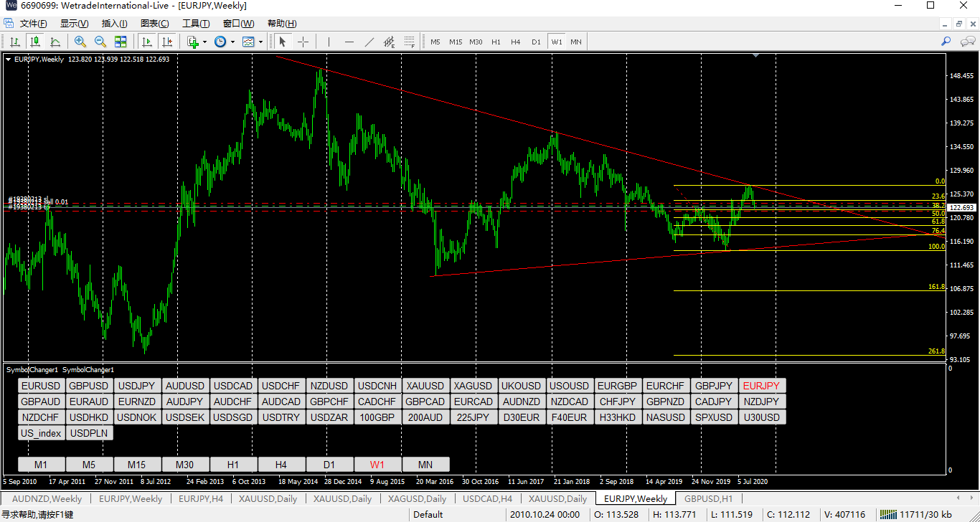Open the indicators list icon

[192, 42]
